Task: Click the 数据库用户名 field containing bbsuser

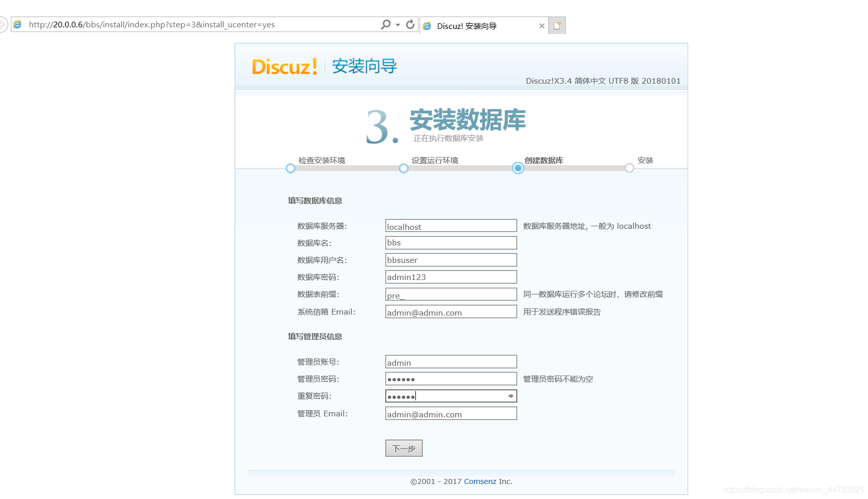Action: tap(451, 260)
